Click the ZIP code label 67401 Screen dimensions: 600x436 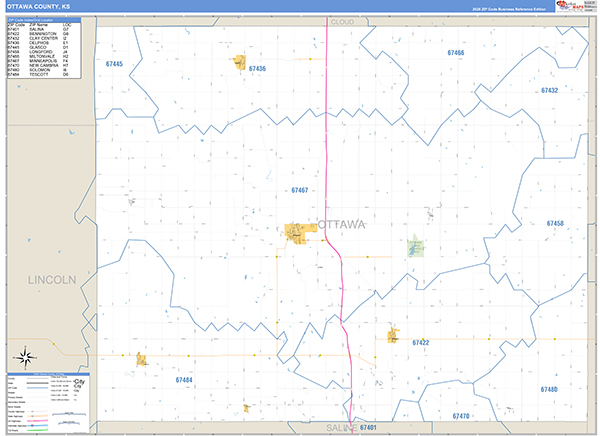pyautogui.click(x=368, y=428)
